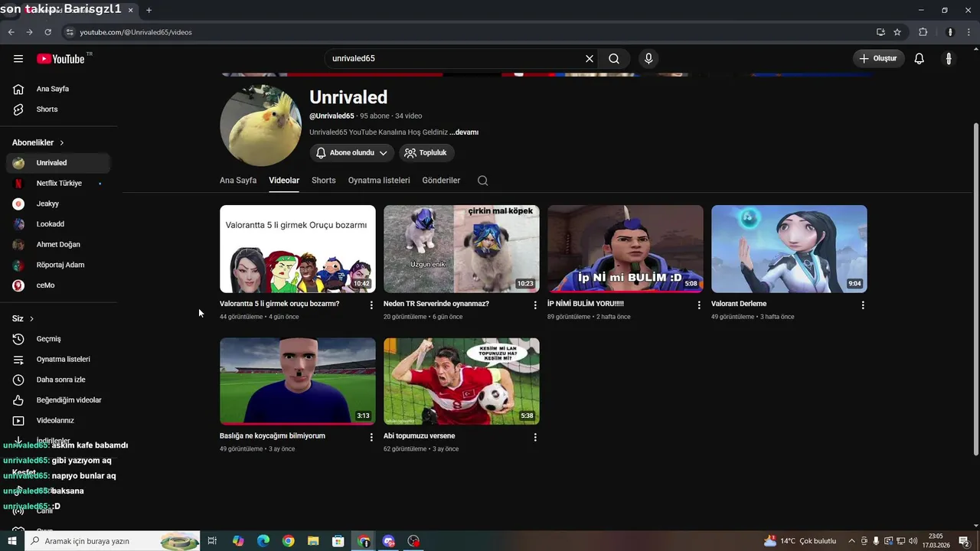Screen dimensions: 980x551
Task: Click the Oluştur create button
Action: (x=879, y=59)
